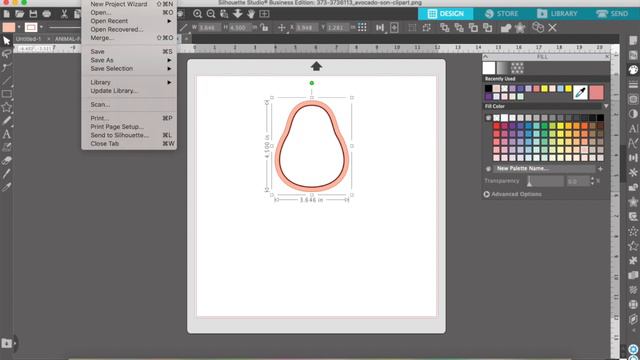Click the Group objects icon

click(412, 28)
